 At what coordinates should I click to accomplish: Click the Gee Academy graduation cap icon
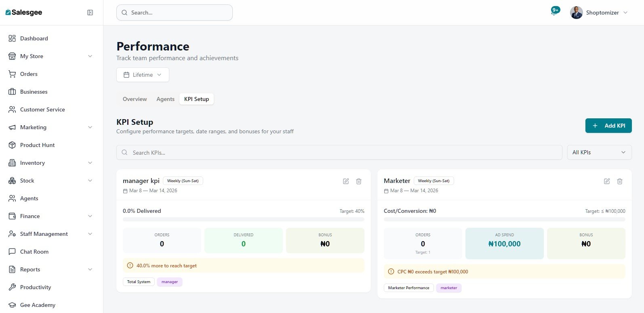12,305
